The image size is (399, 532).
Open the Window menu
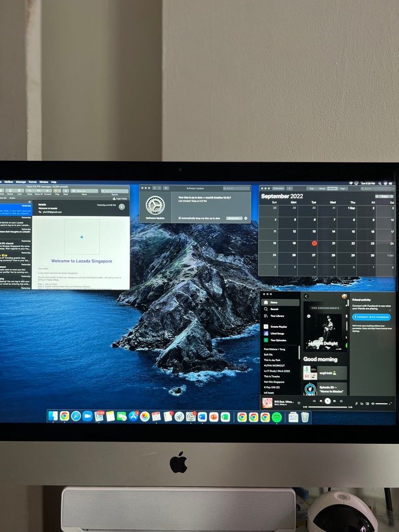pyautogui.click(x=44, y=182)
